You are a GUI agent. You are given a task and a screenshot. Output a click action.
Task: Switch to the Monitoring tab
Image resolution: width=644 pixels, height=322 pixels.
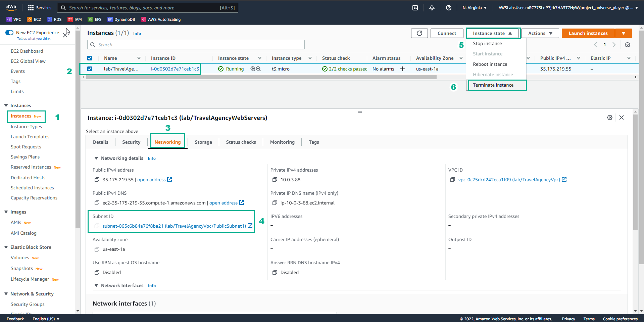click(x=282, y=142)
